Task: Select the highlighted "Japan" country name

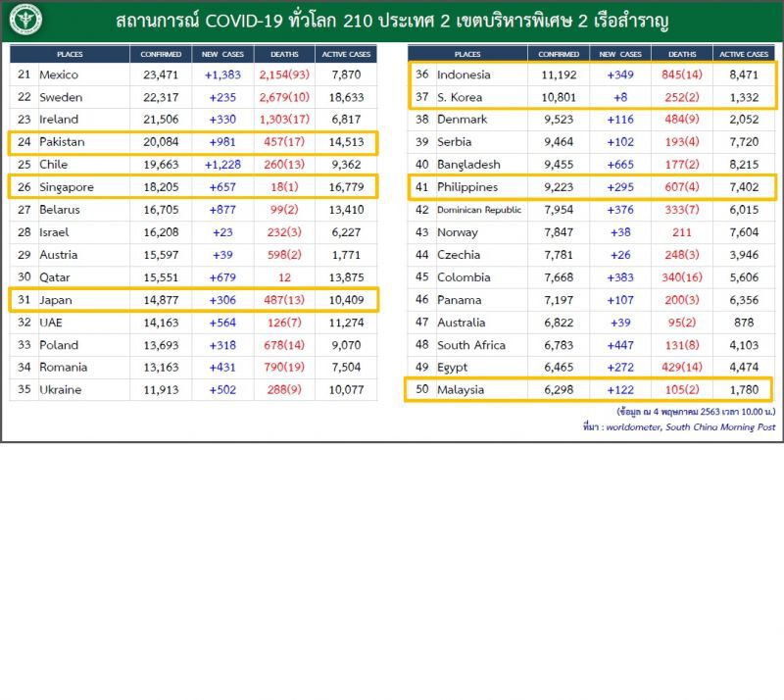Action: (56, 300)
